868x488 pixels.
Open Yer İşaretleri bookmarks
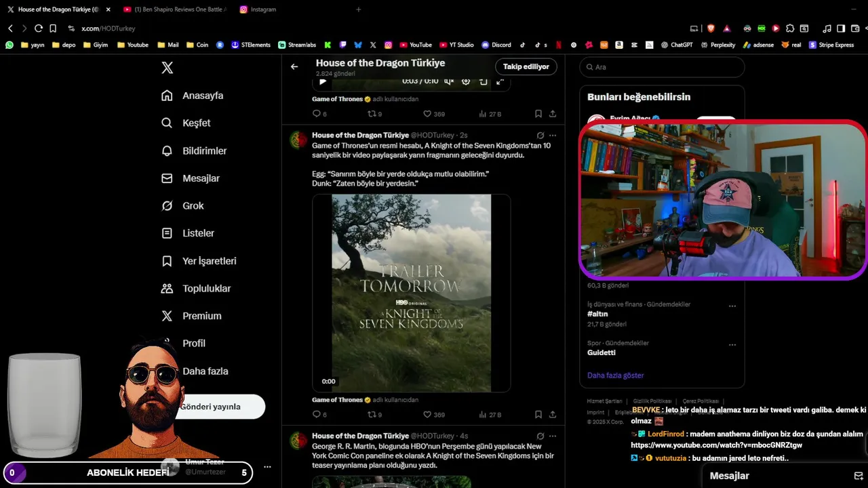coord(199,261)
